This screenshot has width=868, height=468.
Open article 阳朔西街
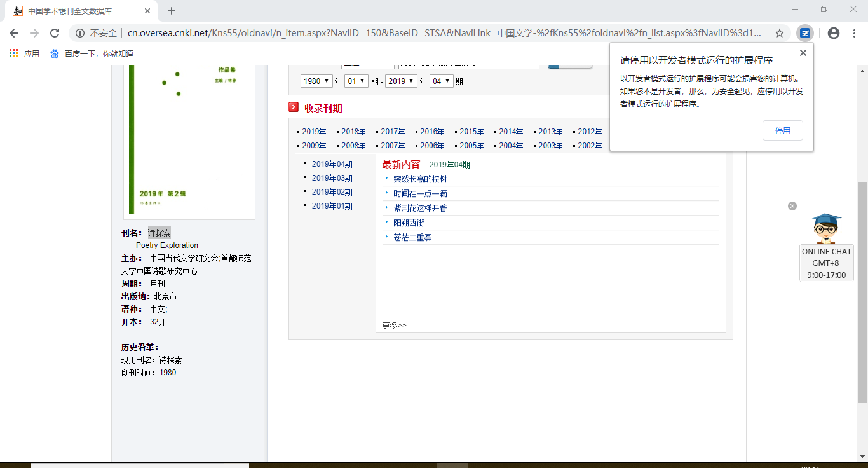(x=409, y=223)
